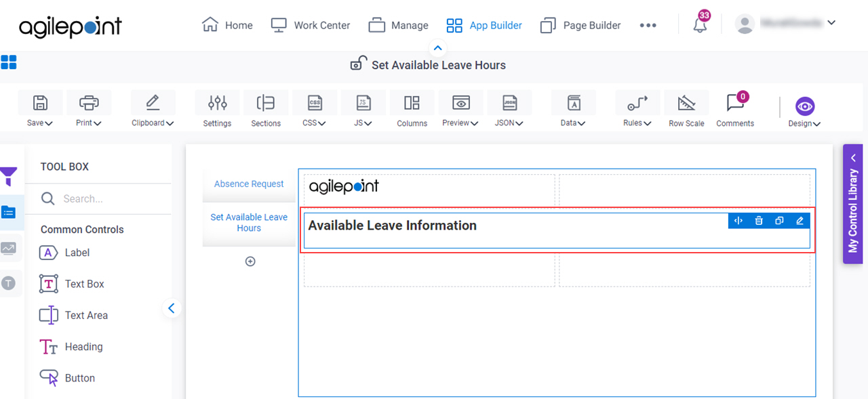Click the move handle on heading control
The width and height of the screenshot is (868, 399).
tap(738, 221)
